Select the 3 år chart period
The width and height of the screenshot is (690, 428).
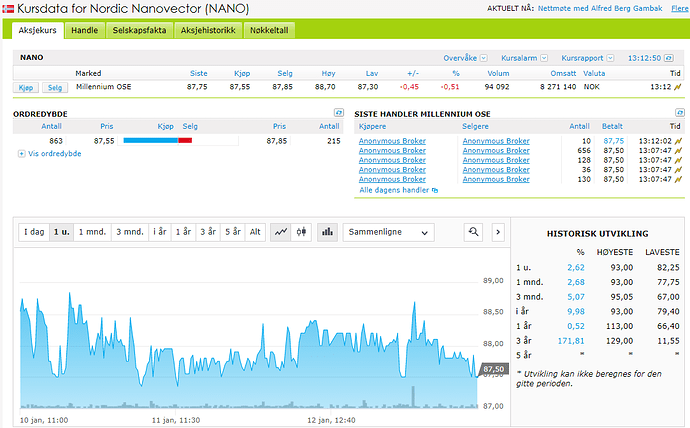pyautogui.click(x=208, y=232)
